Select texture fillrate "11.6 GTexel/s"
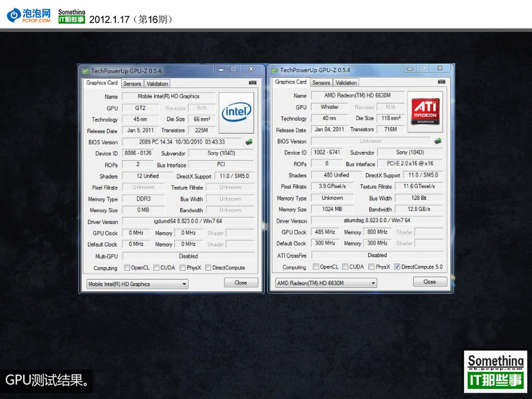Image resolution: width=532 pixels, height=399 pixels. point(419,186)
